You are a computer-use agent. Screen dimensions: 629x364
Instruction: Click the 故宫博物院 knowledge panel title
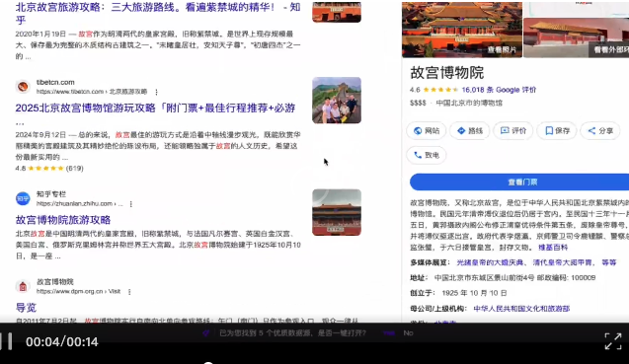coord(447,73)
